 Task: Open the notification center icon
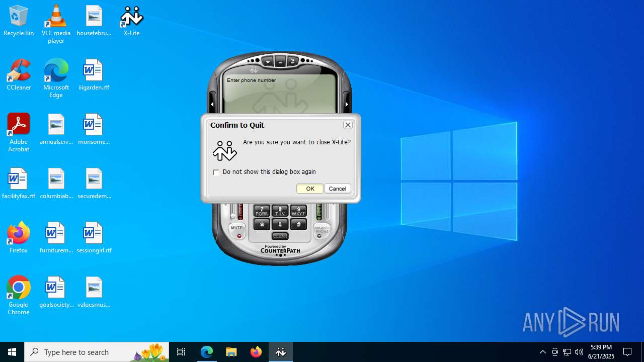click(628, 352)
